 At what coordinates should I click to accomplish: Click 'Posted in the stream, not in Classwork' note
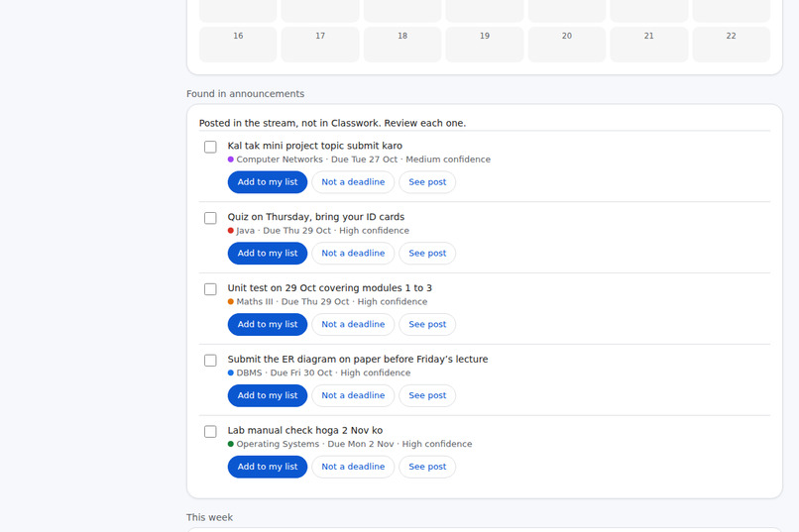[x=332, y=123]
